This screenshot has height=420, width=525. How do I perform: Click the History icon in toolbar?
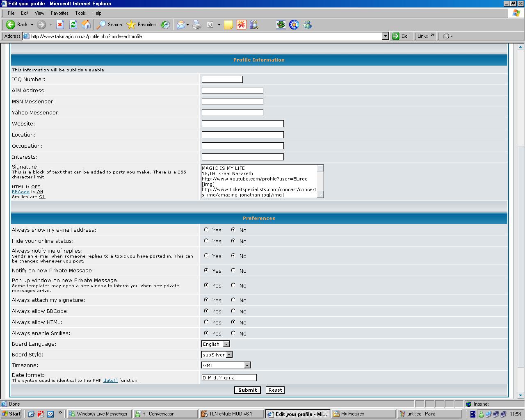pos(165,25)
